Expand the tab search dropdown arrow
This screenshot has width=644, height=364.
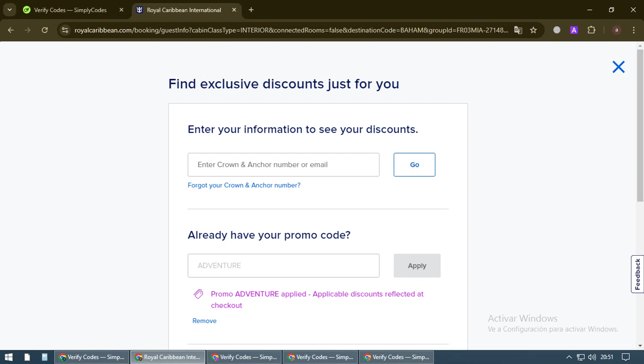click(9, 9)
